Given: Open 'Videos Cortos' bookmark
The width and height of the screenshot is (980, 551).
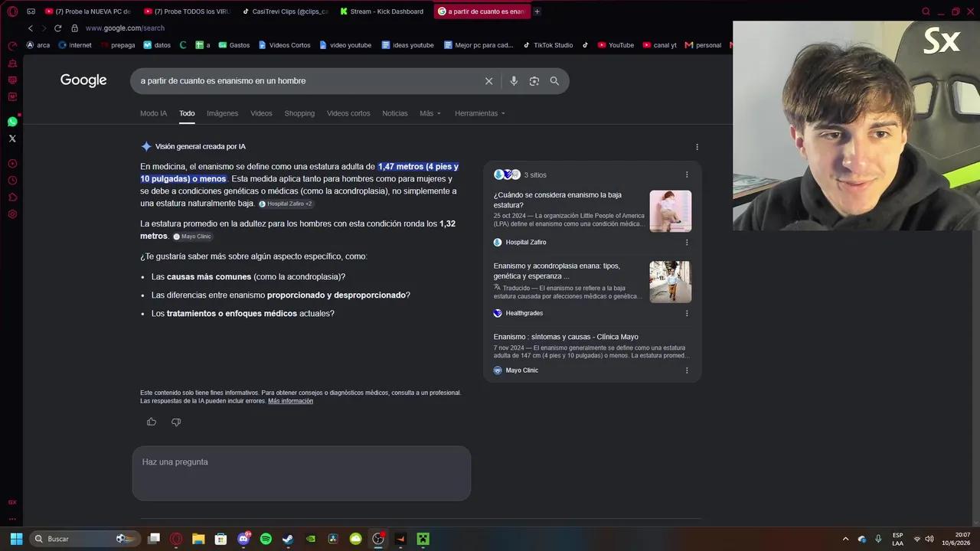Looking at the screenshot, I should click(x=284, y=45).
